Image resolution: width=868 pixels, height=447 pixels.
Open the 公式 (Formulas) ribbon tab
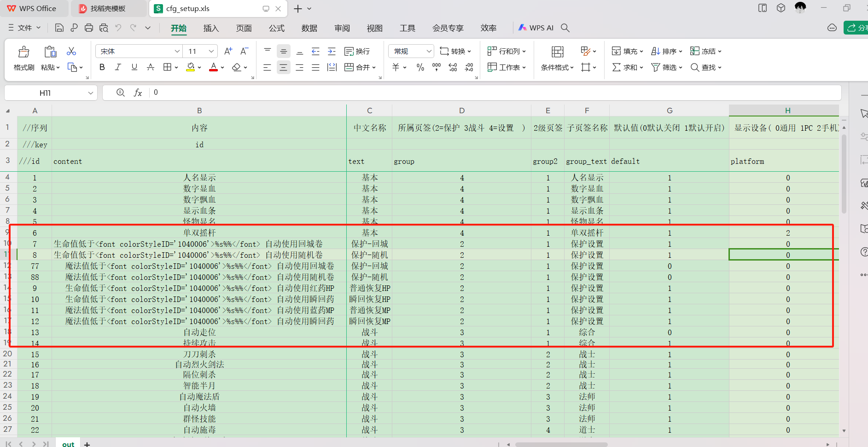[276, 28]
